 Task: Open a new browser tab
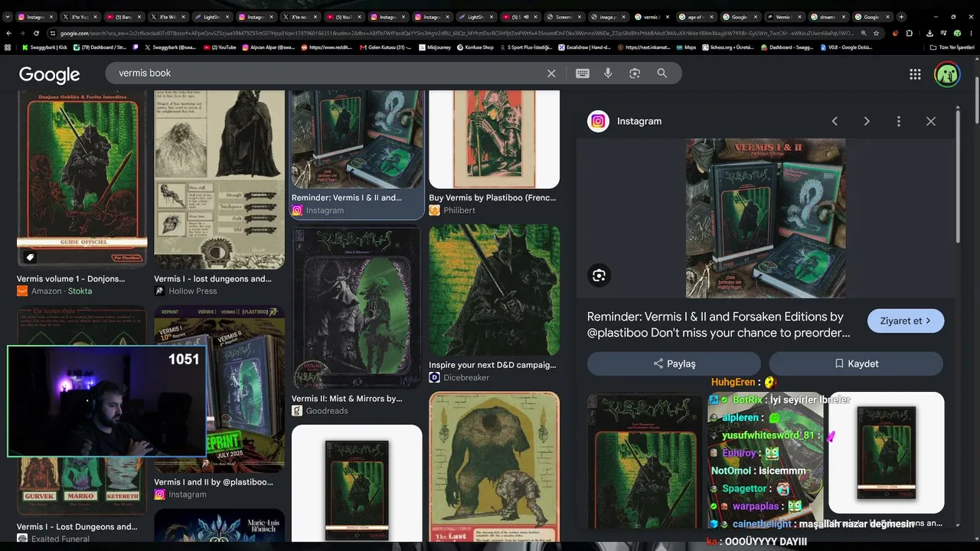coord(901,17)
